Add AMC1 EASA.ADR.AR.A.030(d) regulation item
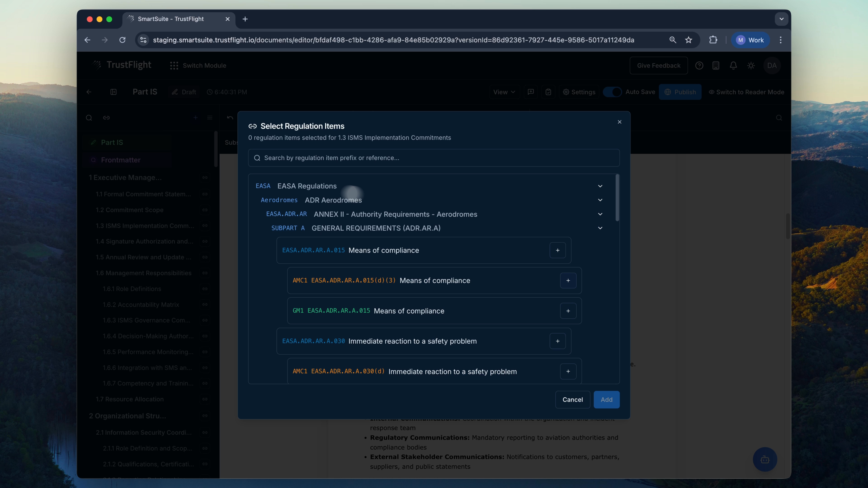Viewport: 868px width, 488px height. click(568, 371)
